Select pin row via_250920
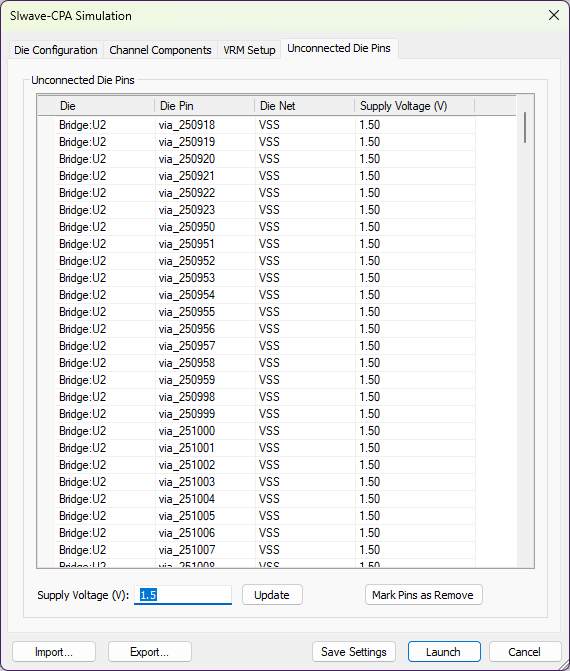Image resolution: width=570 pixels, height=671 pixels. click(x=265, y=159)
